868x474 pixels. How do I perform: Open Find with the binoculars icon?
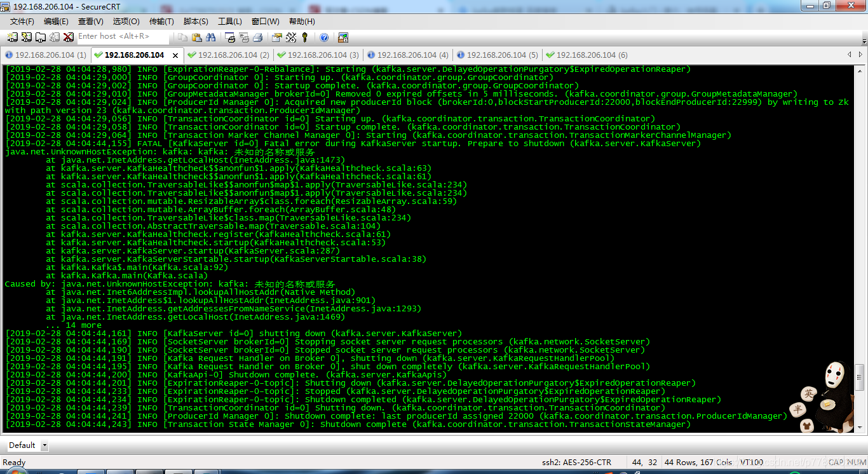pos(210,37)
